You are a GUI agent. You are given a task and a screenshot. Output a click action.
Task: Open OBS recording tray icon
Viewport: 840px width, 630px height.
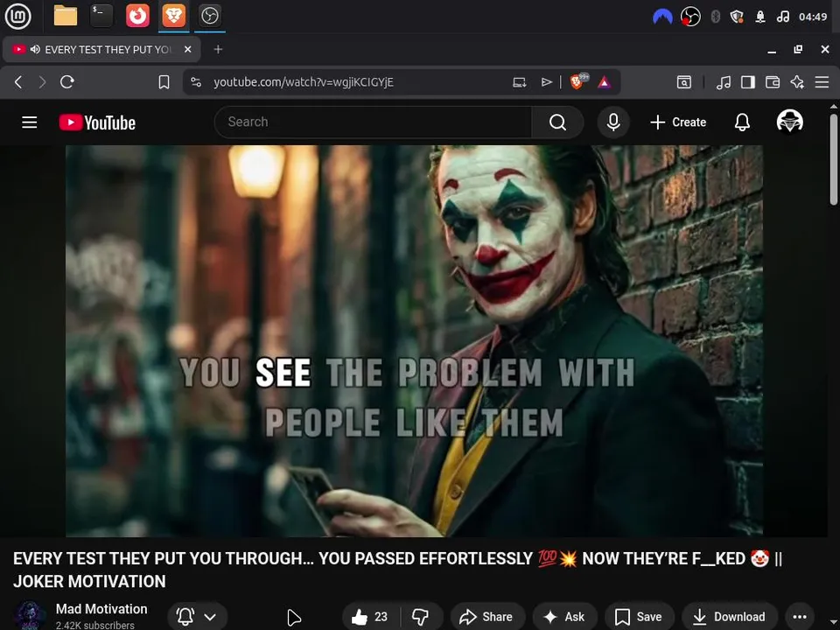pyautogui.click(x=690, y=17)
